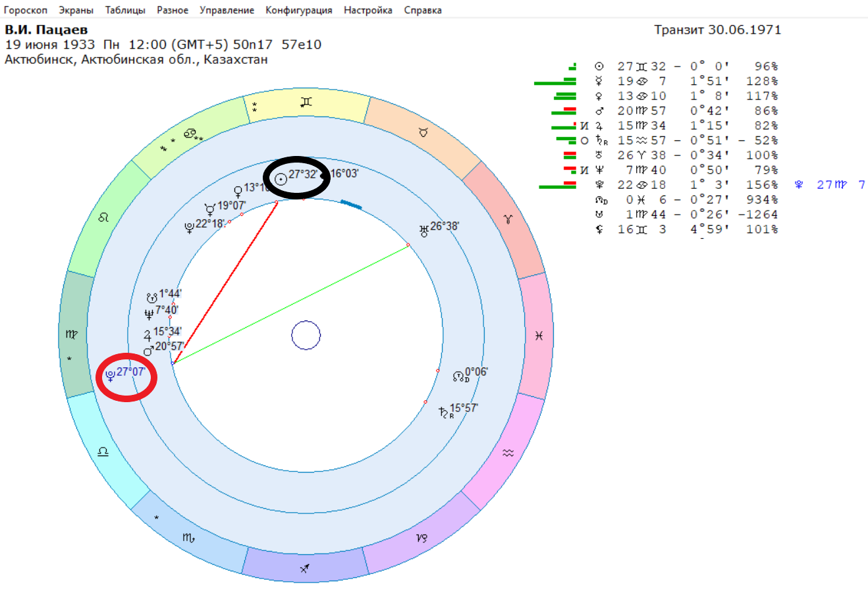This screenshot has height=595, width=868.
Task: Click the Транзит 30.06.1971 header
Action: pos(717,30)
